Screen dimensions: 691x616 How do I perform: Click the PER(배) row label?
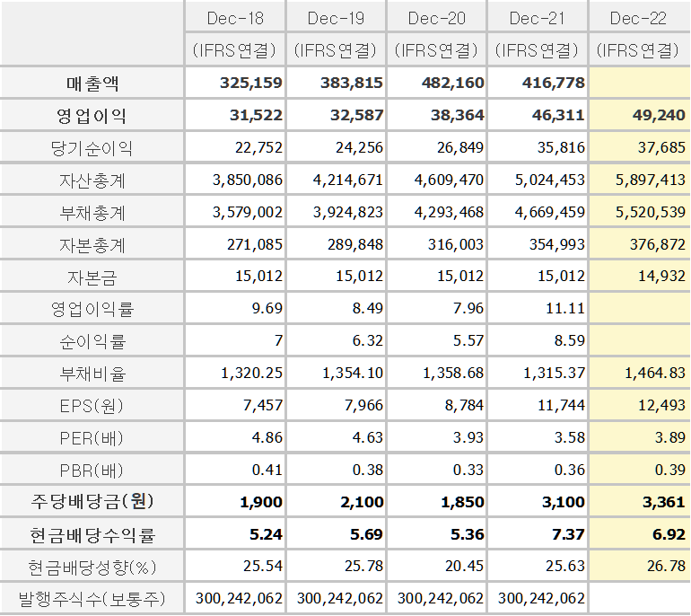(x=92, y=438)
